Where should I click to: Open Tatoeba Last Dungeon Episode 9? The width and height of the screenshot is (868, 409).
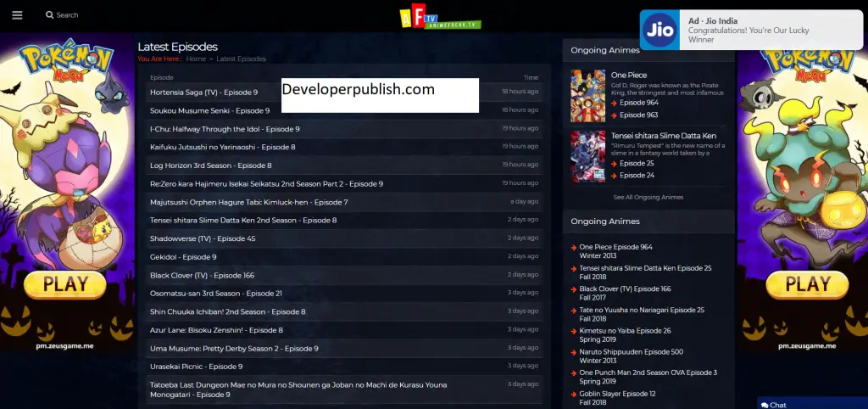pyautogui.click(x=298, y=389)
